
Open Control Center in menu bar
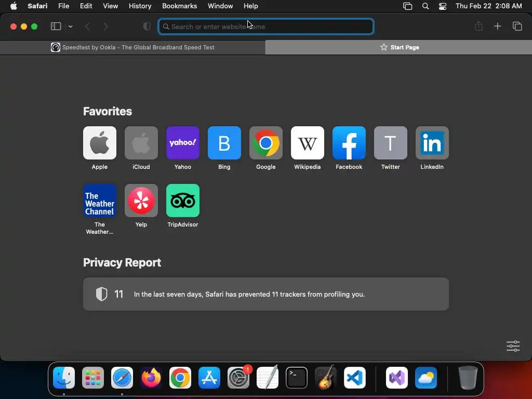point(443,6)
